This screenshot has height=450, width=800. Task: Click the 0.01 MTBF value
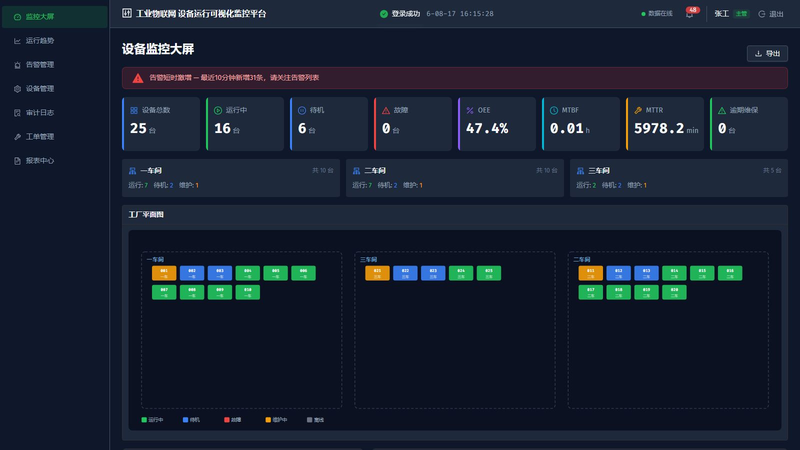[x=566, y=129]
